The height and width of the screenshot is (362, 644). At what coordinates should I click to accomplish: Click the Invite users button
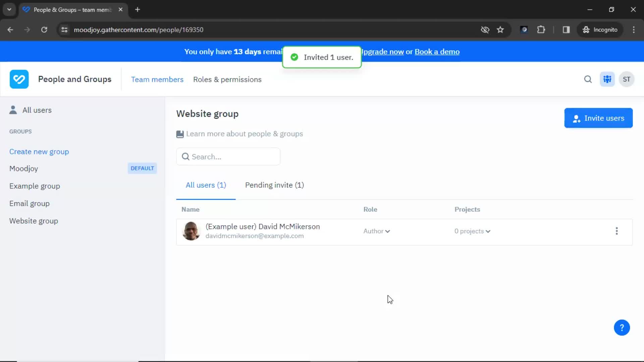click(598, 118)
